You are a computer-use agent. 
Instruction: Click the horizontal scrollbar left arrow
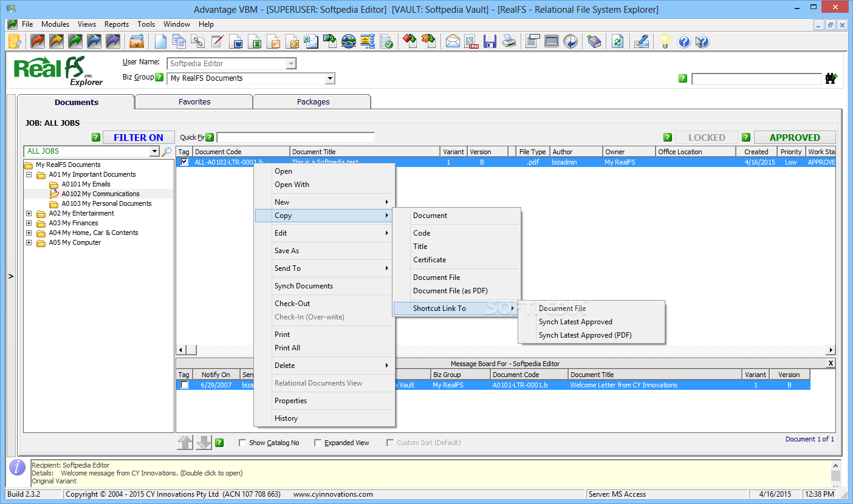(180, 350)
